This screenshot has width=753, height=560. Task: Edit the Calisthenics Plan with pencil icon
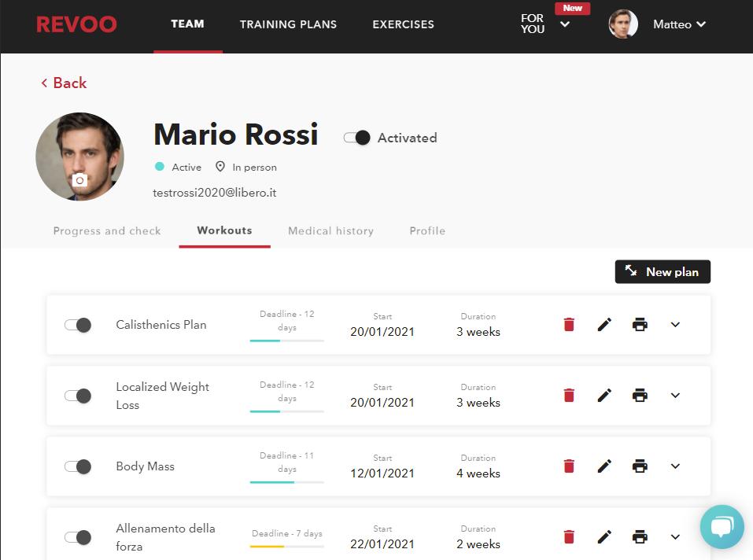pyautogui.click(x=604, y=325)
